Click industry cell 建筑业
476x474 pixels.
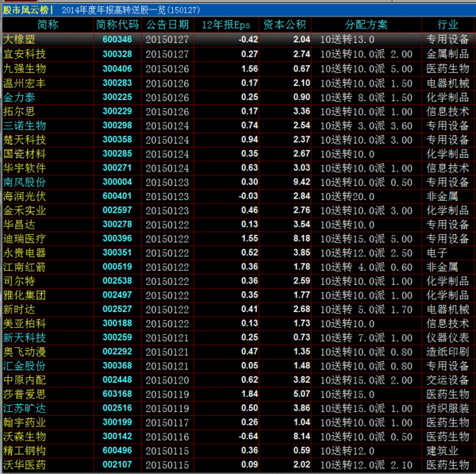442,451
